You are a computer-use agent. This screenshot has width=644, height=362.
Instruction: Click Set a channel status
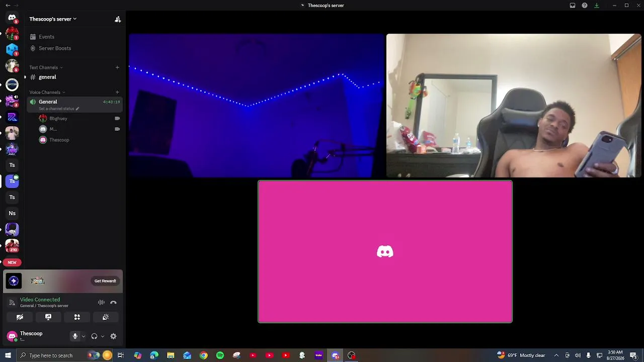pos(59,109)
